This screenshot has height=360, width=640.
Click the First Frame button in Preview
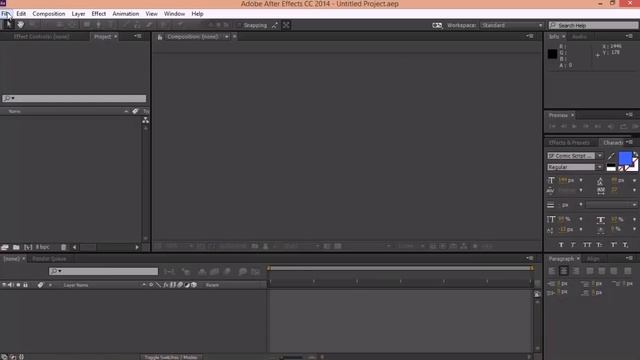pos(552,127)
